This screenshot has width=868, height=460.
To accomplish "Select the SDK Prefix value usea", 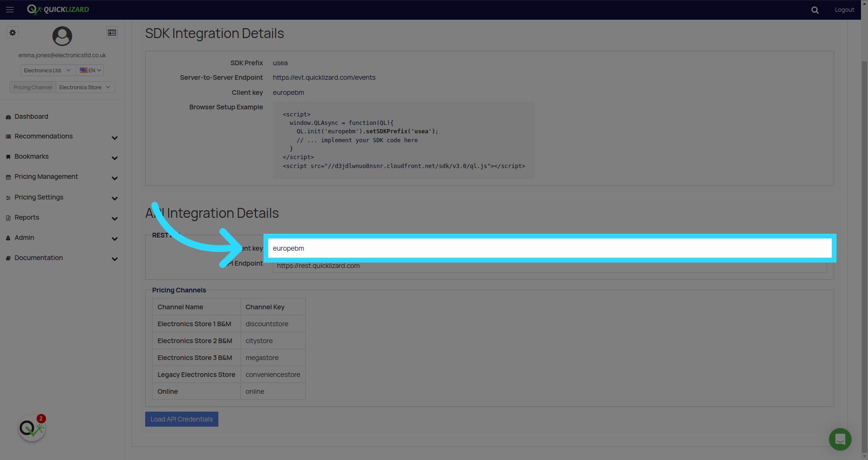I will [x=280, y=63].
